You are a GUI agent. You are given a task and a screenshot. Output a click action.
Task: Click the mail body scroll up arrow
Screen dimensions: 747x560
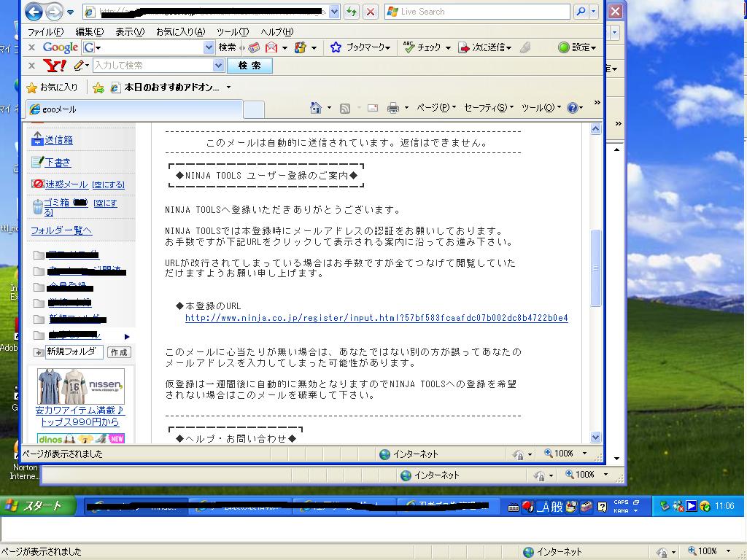[595, 128]
